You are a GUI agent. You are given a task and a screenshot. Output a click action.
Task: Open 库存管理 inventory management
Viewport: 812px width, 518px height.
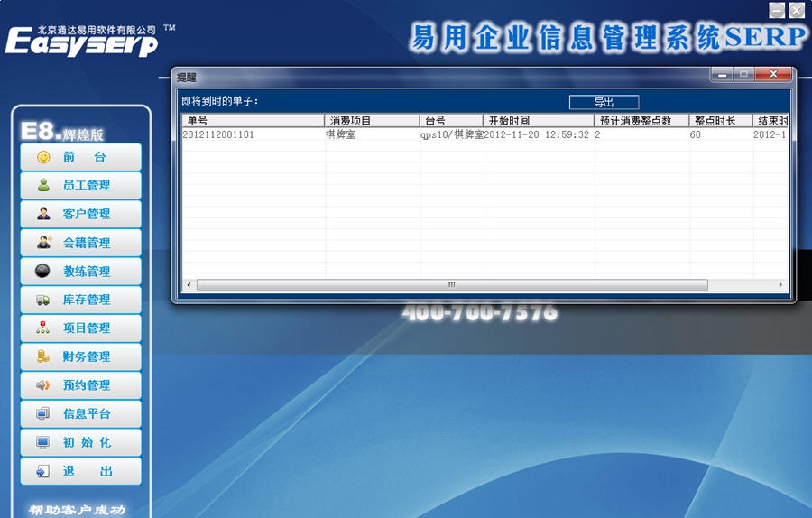coord(81,300)
